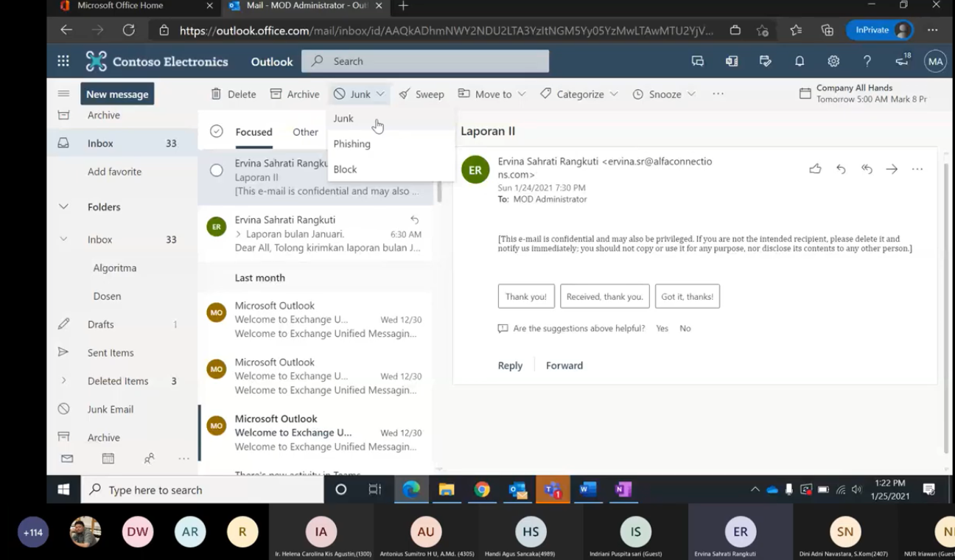Click the Settings gear icon in header
955x560 pixels.
tap(833, 61)
